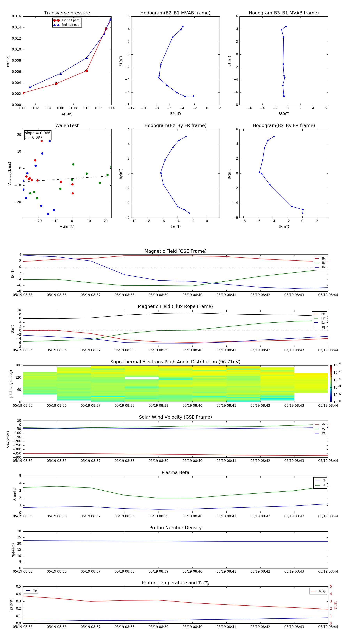Select By' in the Flux Rope legend

(x=320, y=318)
